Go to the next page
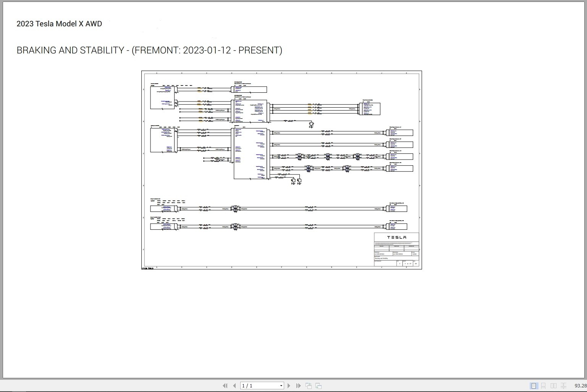The width and height of the screenshot is (587, 392). tap(289, 386)
